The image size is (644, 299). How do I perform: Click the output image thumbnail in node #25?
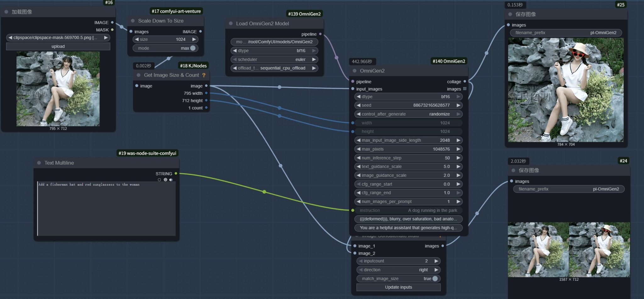[566, 90]
